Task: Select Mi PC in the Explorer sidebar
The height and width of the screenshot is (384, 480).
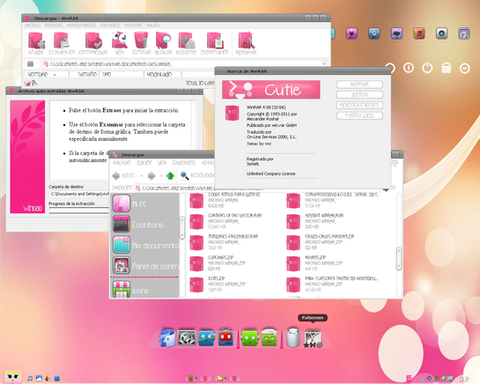Action: (145, 204)
